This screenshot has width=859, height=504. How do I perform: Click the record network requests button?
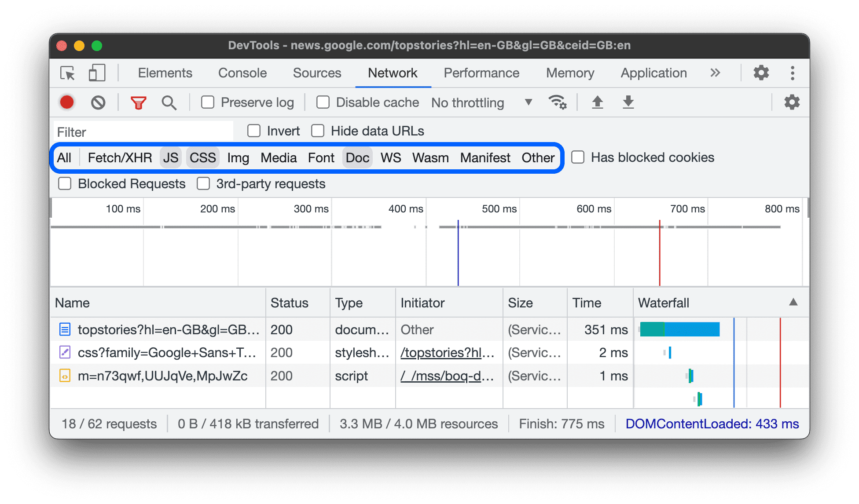click(67, 102)
